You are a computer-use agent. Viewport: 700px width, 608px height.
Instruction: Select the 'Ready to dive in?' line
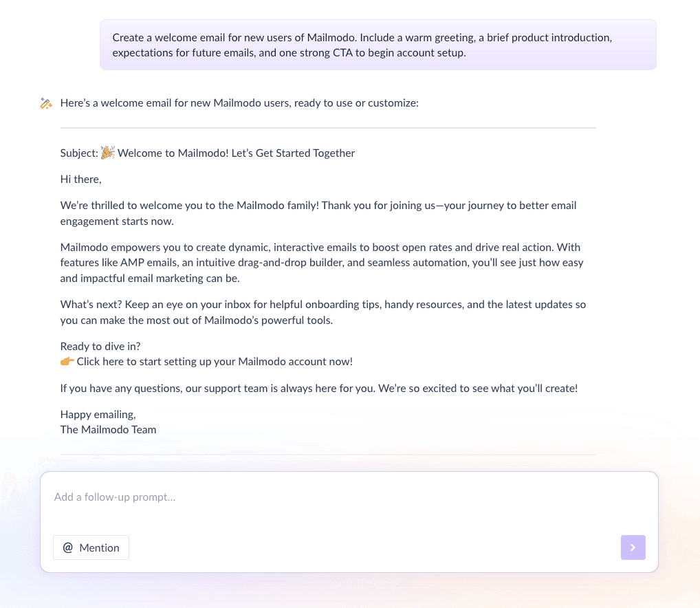click(100, 346)
